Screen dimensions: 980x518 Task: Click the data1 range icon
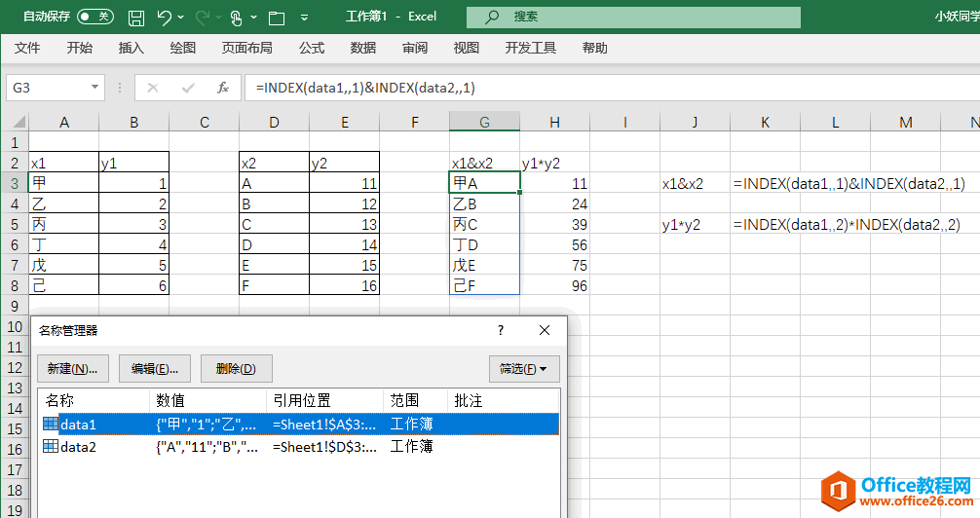[x=51, y=424]
